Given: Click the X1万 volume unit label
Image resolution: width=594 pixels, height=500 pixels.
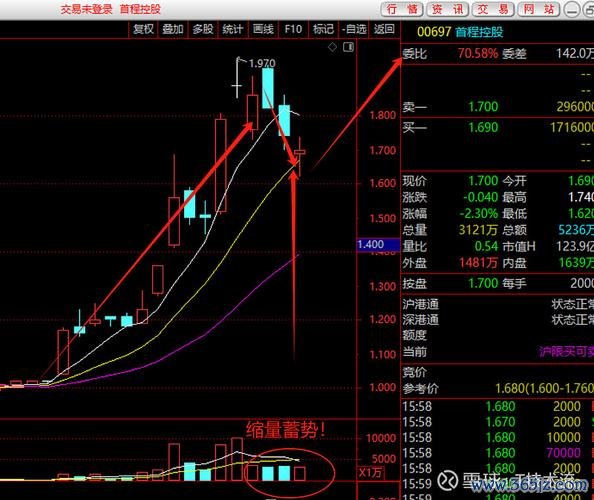Looking at the screenshot, I should pyautogui.click(x=370, y=473).
